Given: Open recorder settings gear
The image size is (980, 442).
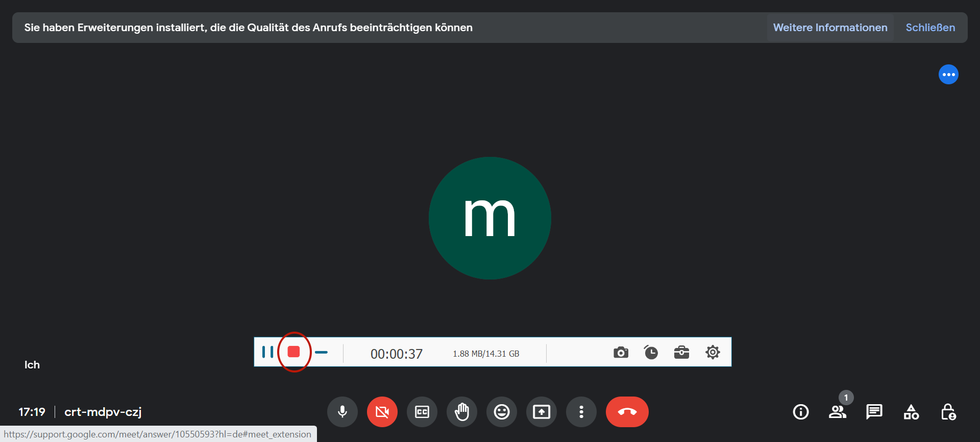Looking at the screenshot, I should [x=713, y=352].
